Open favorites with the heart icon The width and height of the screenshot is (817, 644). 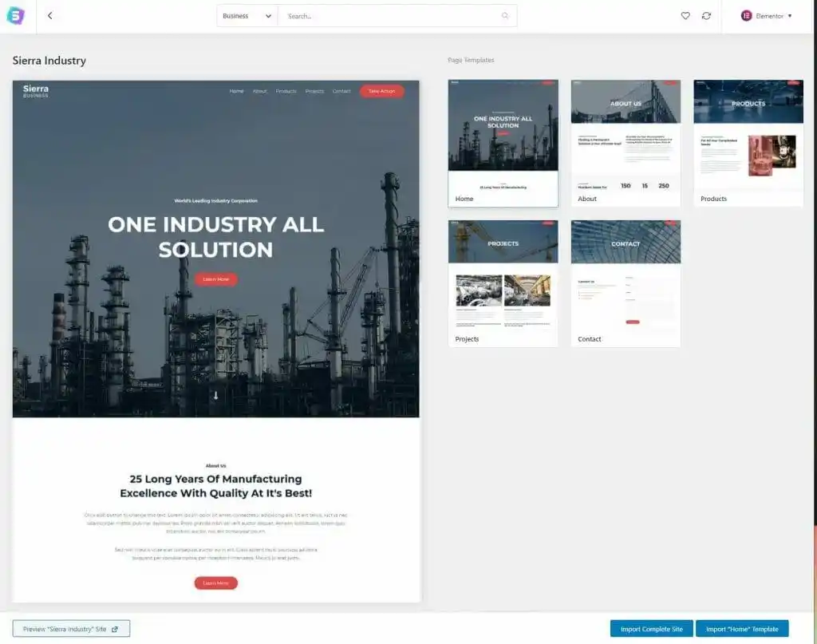(685, 16)
